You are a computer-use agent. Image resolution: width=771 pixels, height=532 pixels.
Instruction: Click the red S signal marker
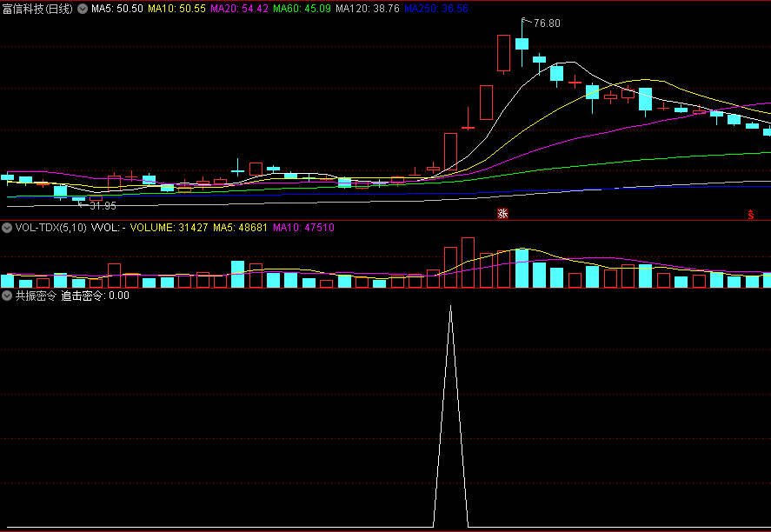pos(751,215)
